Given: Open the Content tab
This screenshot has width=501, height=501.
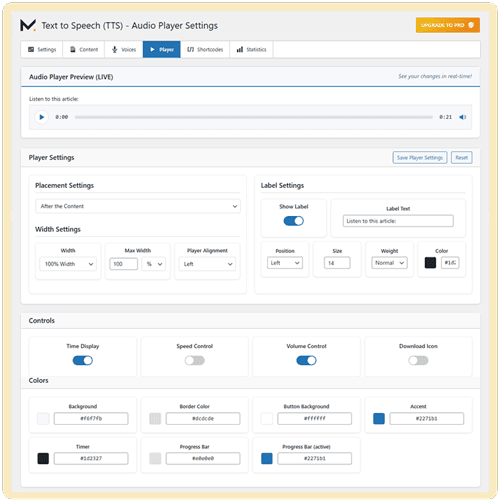Looking at the screenshot, I should coord(84,50).
